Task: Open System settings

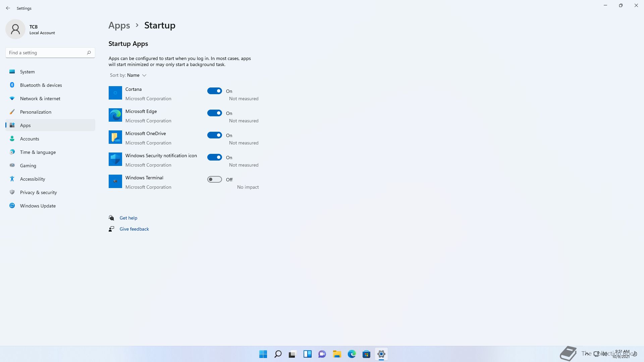Action: pos(50,72)
